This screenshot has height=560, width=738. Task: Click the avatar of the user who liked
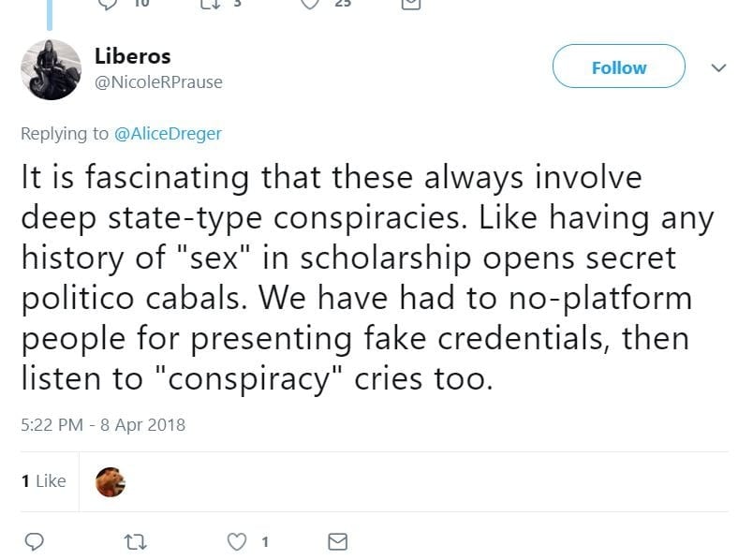pos(111,481)
